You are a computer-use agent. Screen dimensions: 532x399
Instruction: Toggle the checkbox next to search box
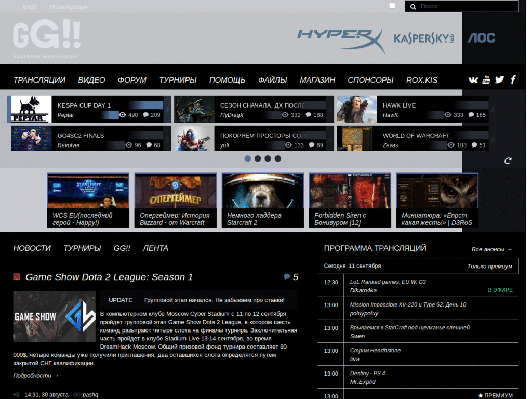392,5
